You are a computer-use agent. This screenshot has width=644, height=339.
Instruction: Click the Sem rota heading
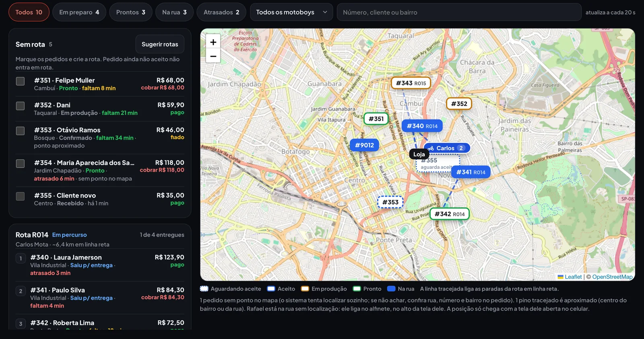coord(30,44)
